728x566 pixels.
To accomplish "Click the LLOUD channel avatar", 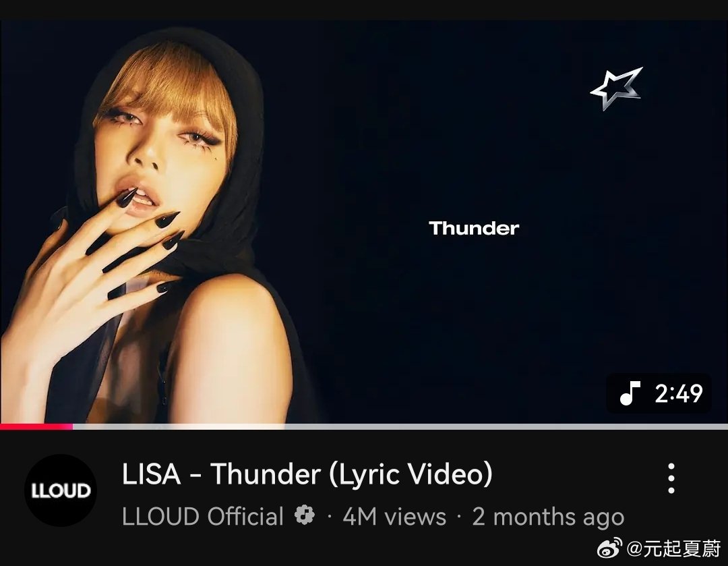I will [61, 490].
